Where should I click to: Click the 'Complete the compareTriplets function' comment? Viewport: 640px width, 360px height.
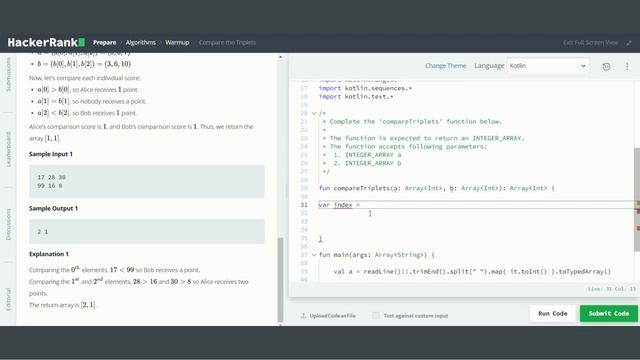click(x=416, y=122)
